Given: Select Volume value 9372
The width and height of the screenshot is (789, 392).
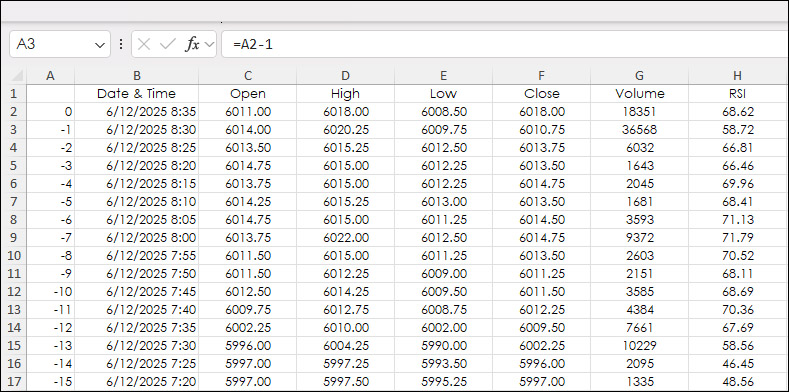Looking at the screenshot, I should (639, 238).
